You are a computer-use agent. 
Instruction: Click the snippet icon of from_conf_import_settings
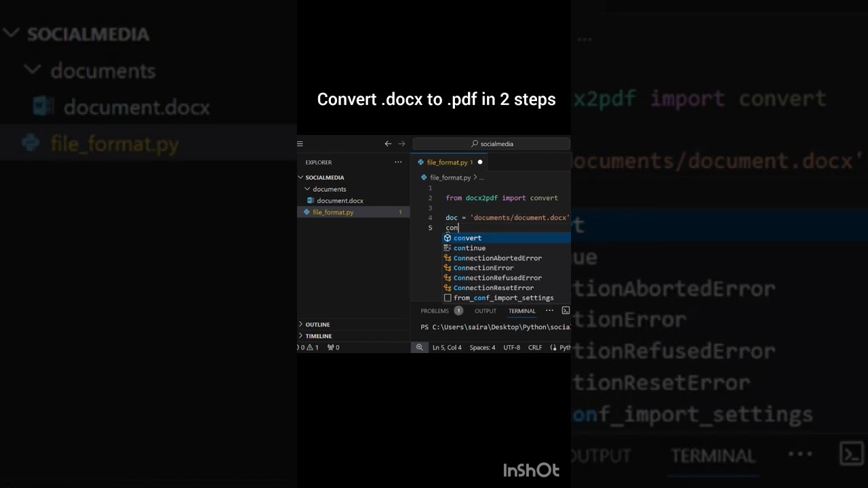point(448,298)
